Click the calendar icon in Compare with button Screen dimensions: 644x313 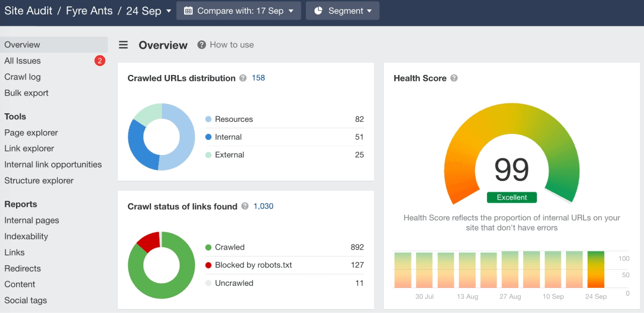click(x=188, y=11)
